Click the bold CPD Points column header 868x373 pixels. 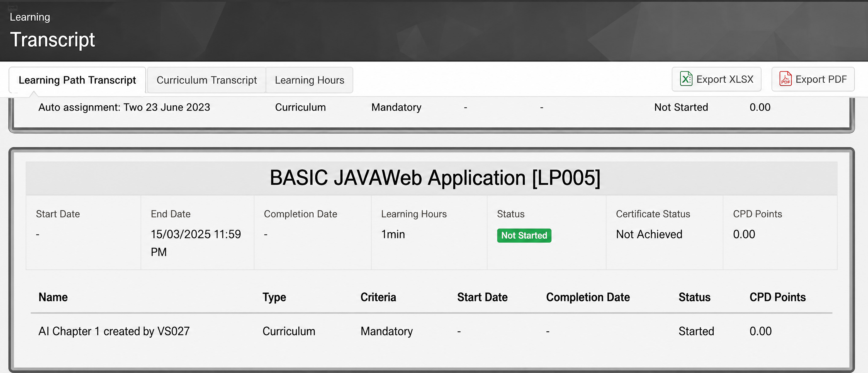click(778, 297)
